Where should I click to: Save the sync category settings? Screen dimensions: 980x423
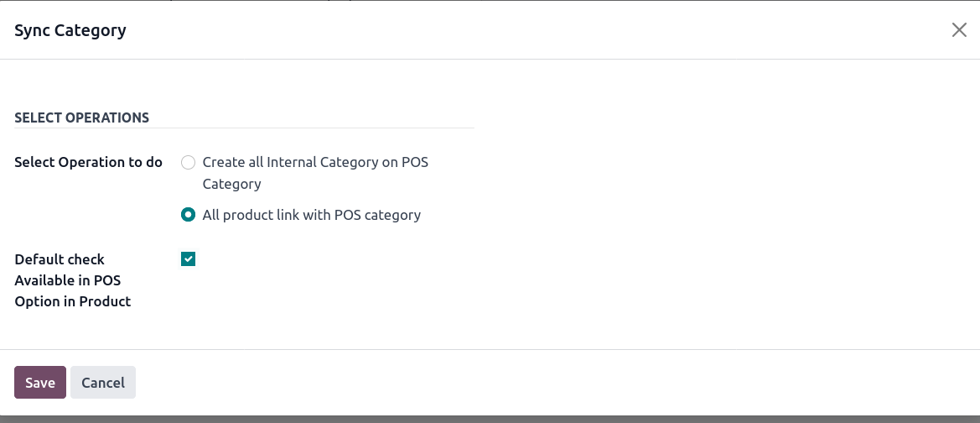[x=39, y=383]
